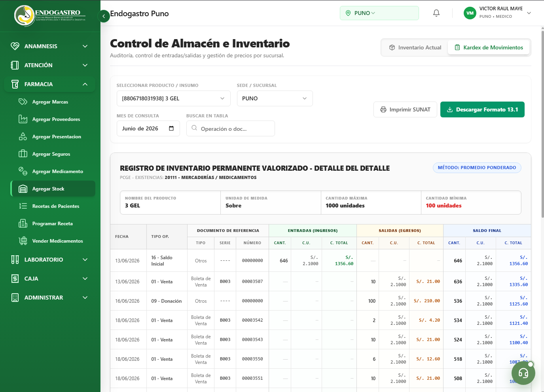Open the Sede / Sucursal PUNO dropdown
The height and width of the screenshot is (392, 544).
(x=275, y=98)
